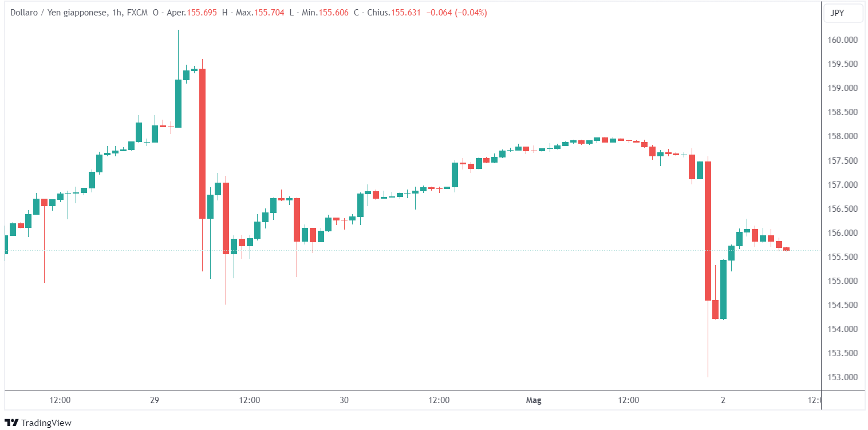868x430 pixels.
Task: Click the 1h interval label in header
Action: [116, 13]
